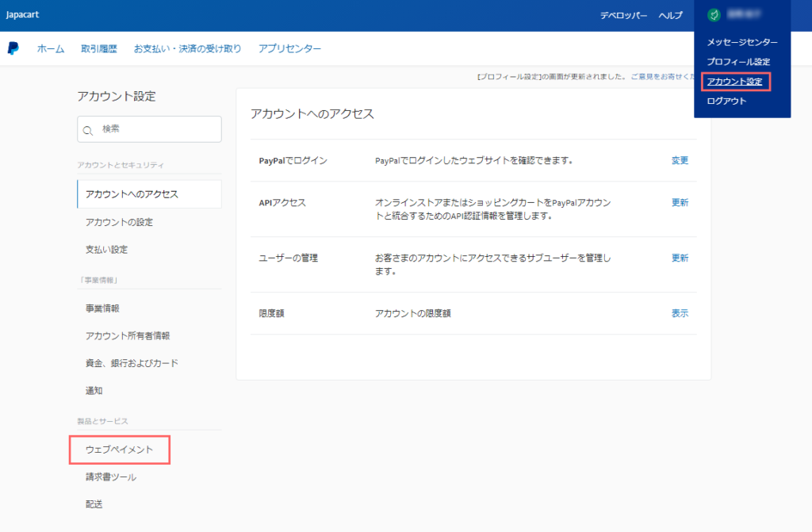Viewport: 812px width, 532px height.
Task: Click the アカウントの限度額 description text
Action: (x=412, y=313)
